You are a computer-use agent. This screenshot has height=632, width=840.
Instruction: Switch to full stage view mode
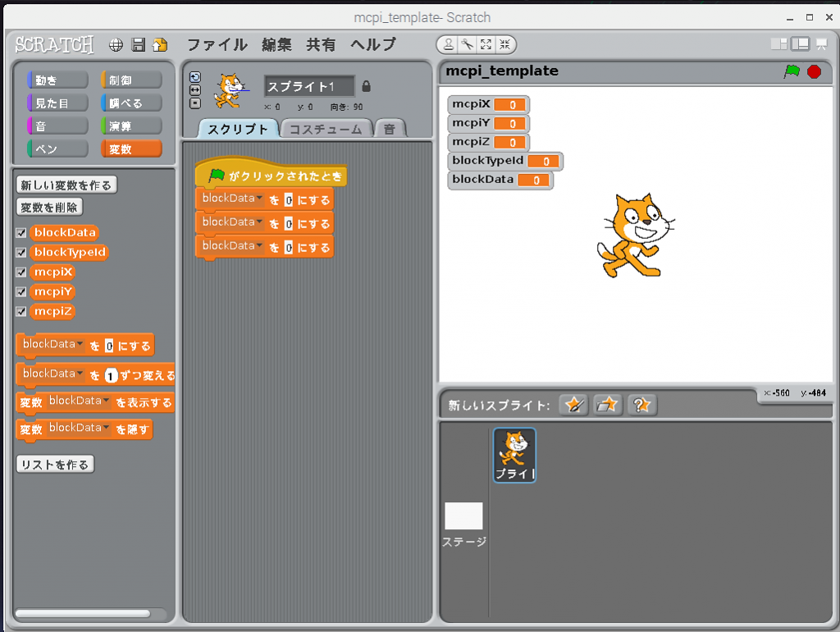tap(801, 44)
